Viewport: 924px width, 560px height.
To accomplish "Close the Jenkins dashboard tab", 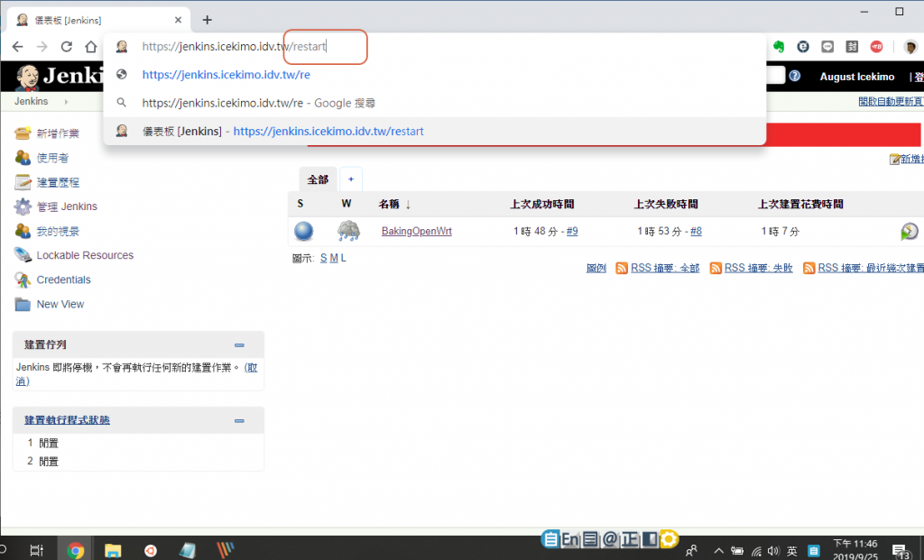I will (x=178, y=20).
